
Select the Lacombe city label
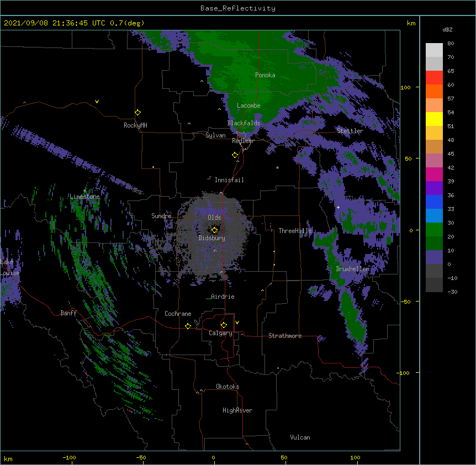(x=248, y=105)
